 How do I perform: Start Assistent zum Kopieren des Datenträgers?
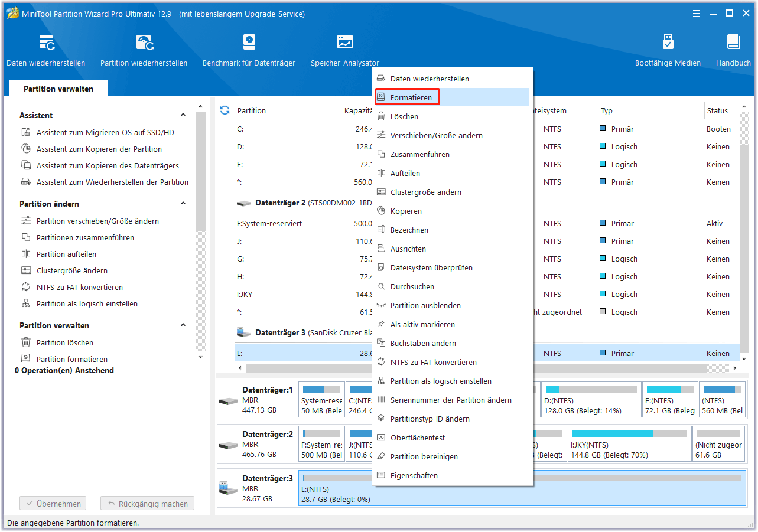pyautogui.click(x=108, y=165)
